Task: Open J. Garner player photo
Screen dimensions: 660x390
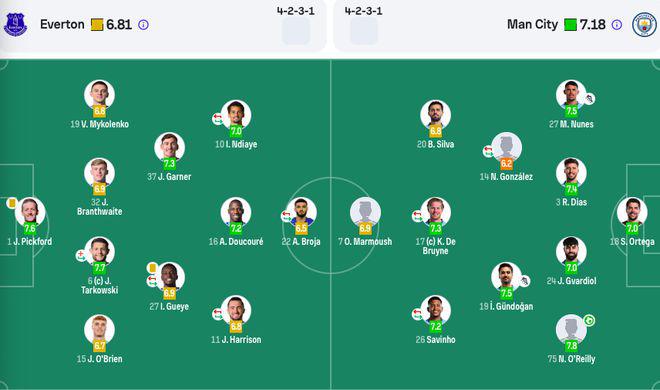Action: [169, 147]
